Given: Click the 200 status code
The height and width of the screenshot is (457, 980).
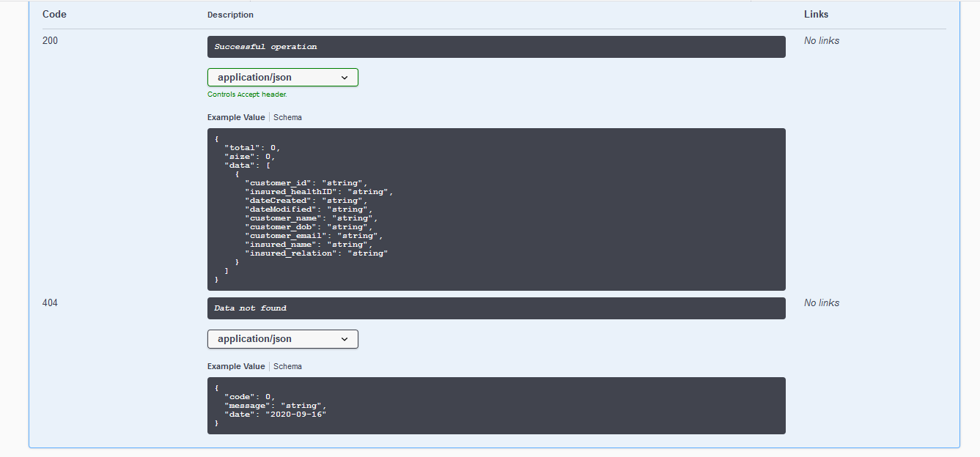Looking at the screenshot, I should pyautogui.click(x=50, y=41).
